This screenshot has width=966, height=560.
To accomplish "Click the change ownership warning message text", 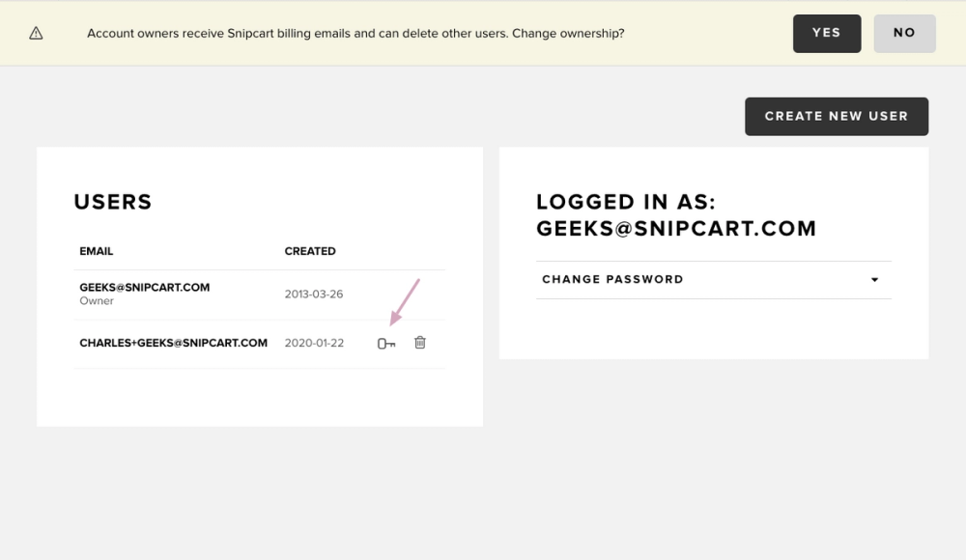I will (x=355, y=33).
